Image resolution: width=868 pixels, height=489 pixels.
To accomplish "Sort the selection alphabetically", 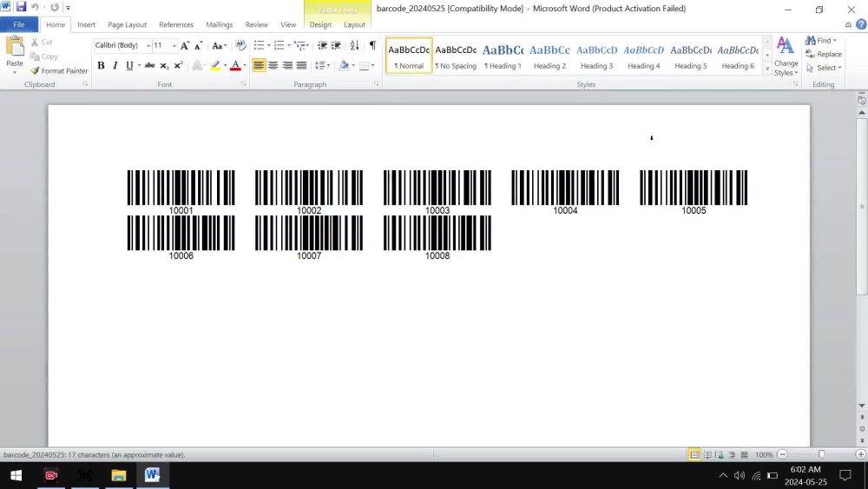I will click(x=354, y=45).
